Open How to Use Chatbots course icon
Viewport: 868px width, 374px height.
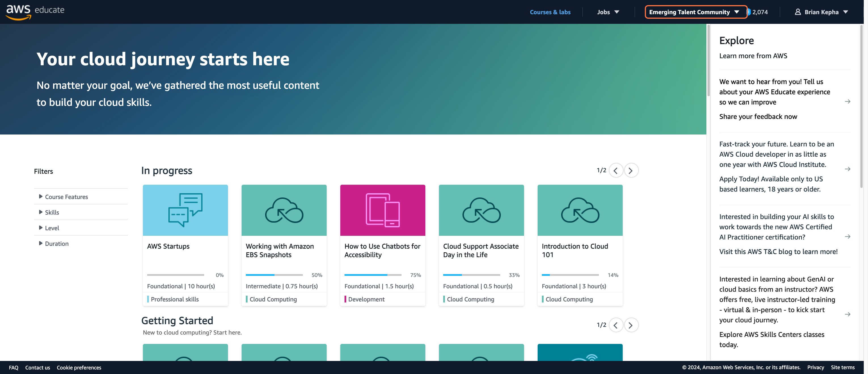[383, 210]
